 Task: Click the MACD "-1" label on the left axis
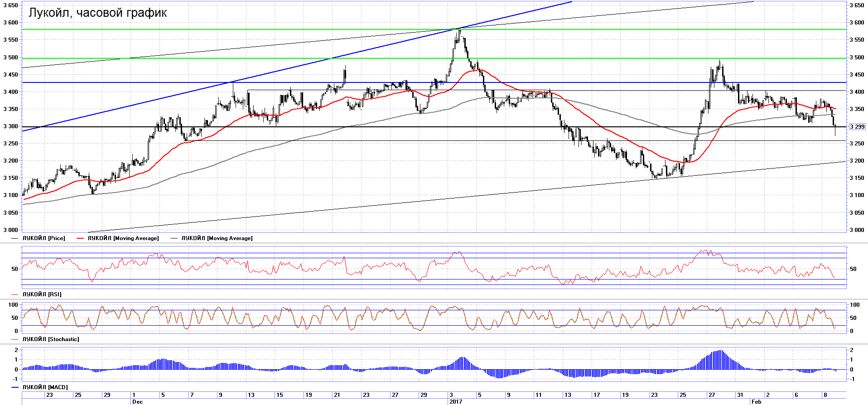pyautogui.click(x=16, y=379)
